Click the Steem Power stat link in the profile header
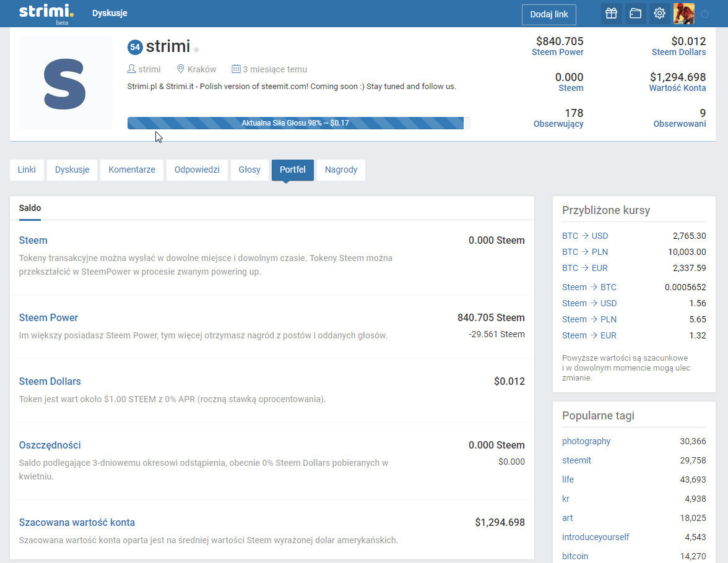Image resolution: width=728 pixels, height=563 pixels. (557, 52)
